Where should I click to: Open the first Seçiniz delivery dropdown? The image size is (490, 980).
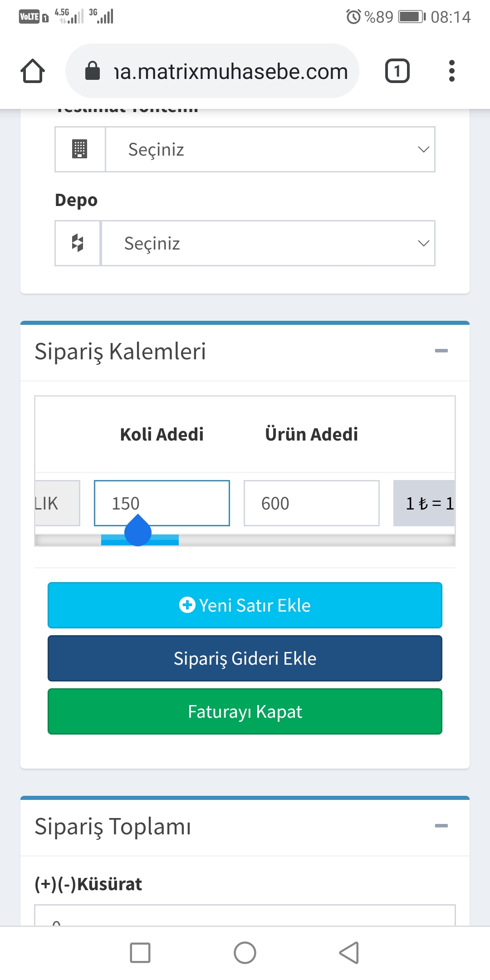pos(270,149)
